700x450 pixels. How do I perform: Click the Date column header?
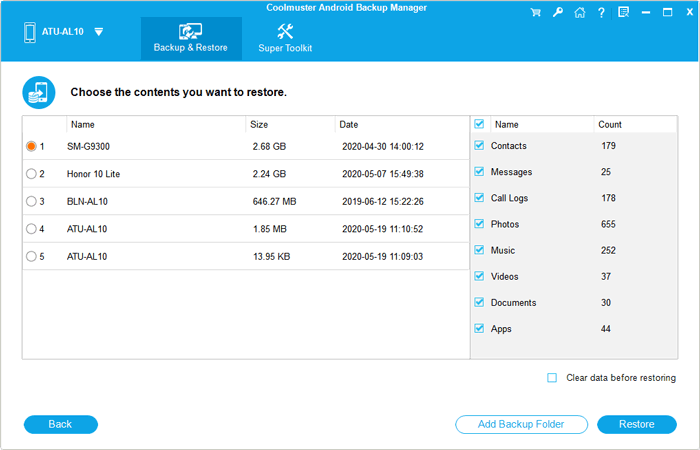[x=402, y=125]
